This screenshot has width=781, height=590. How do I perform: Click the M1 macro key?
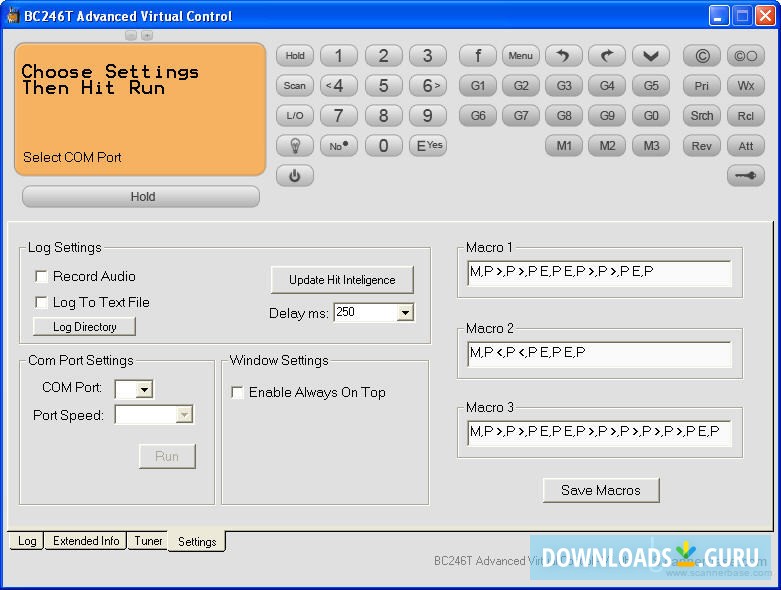click(x=564, y=146)
